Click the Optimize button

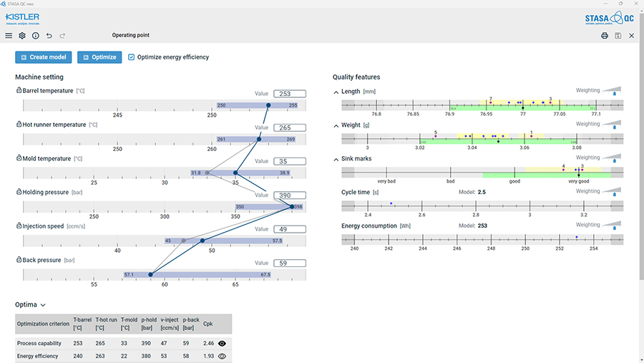(99, 57)
